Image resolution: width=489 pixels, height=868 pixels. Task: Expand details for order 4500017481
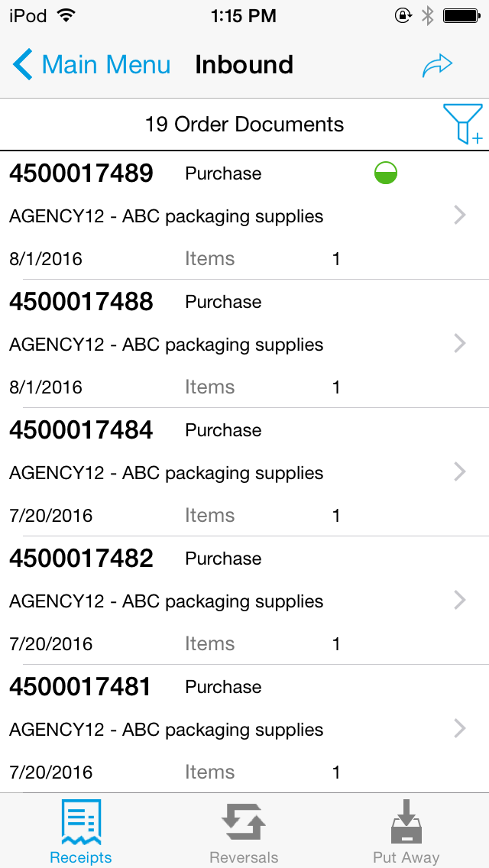(x=459, y=728)
